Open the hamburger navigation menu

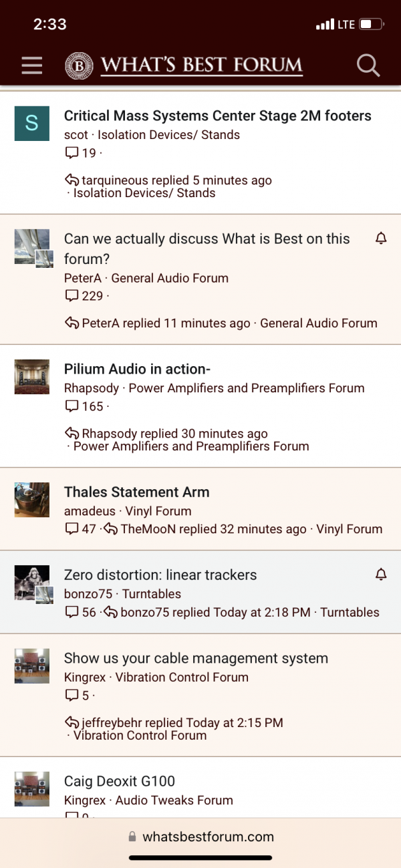[x=31, y=65]
